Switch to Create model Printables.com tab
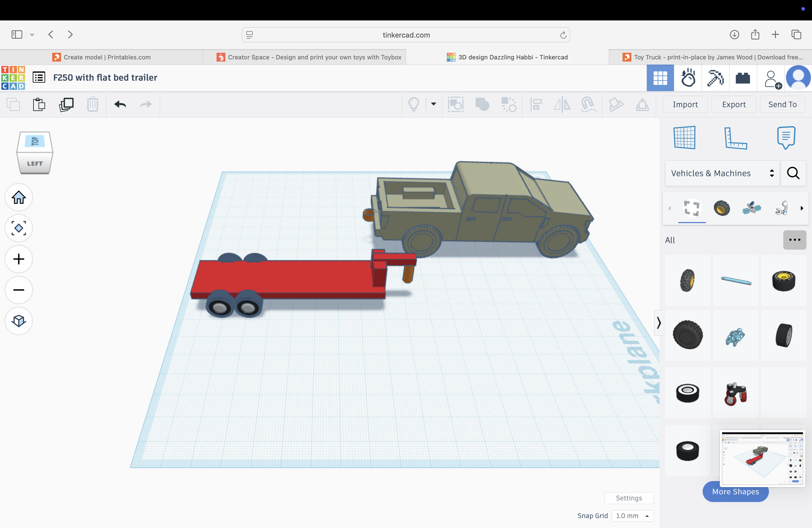This screenshot has height=528, width=812. [101, 57]
